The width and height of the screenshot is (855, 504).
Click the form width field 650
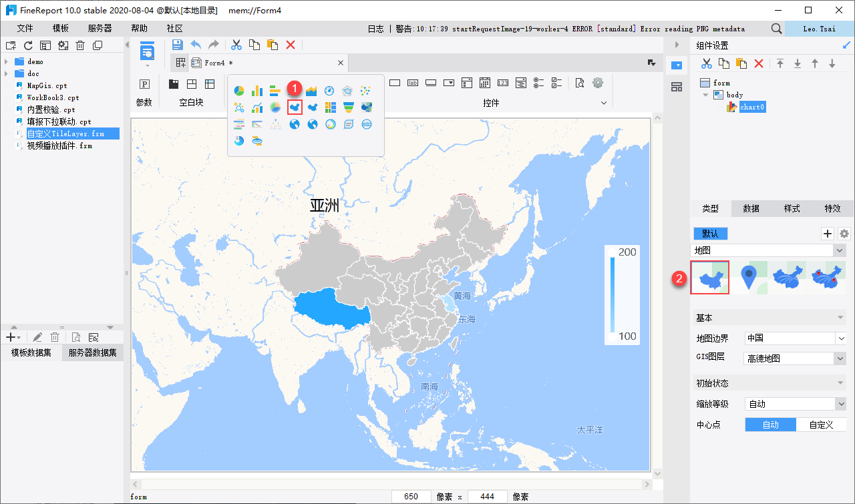click(x=411, y=497)
